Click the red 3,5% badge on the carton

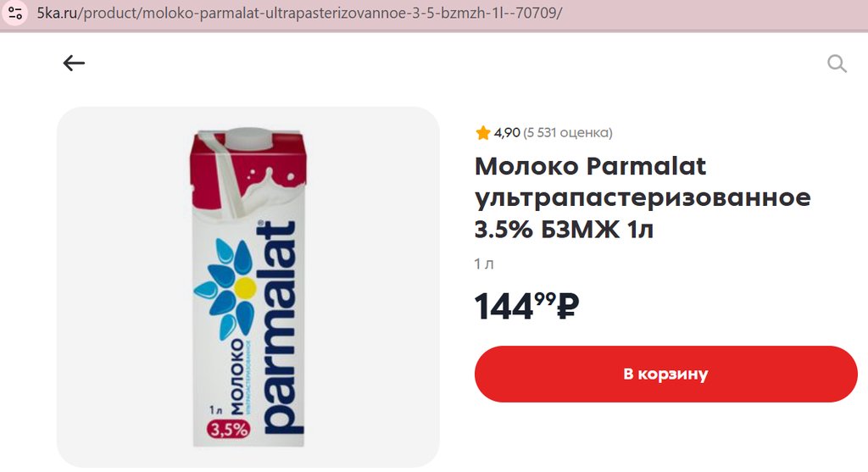[x=229, y=429]
